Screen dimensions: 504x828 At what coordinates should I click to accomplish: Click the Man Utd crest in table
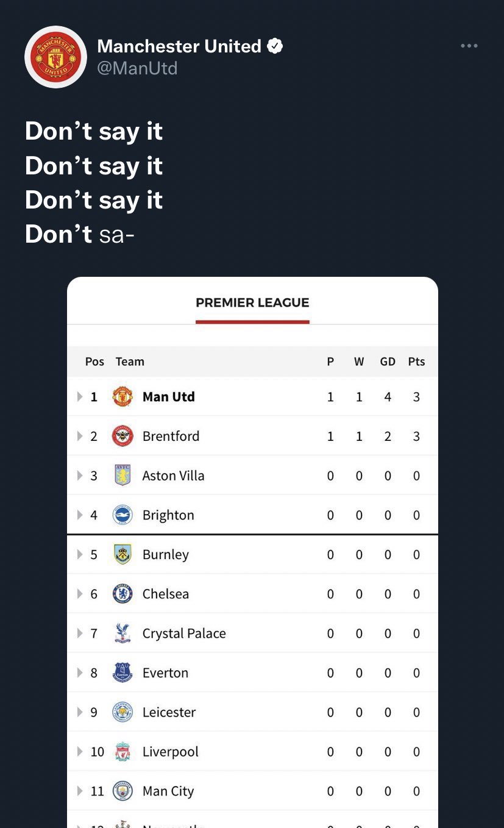[122, 397]
